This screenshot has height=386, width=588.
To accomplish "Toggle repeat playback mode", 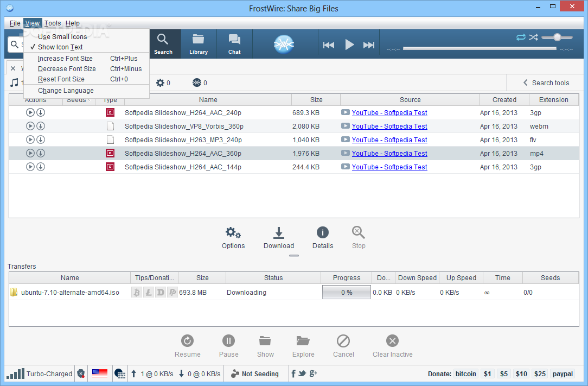I will coord(521,37).
